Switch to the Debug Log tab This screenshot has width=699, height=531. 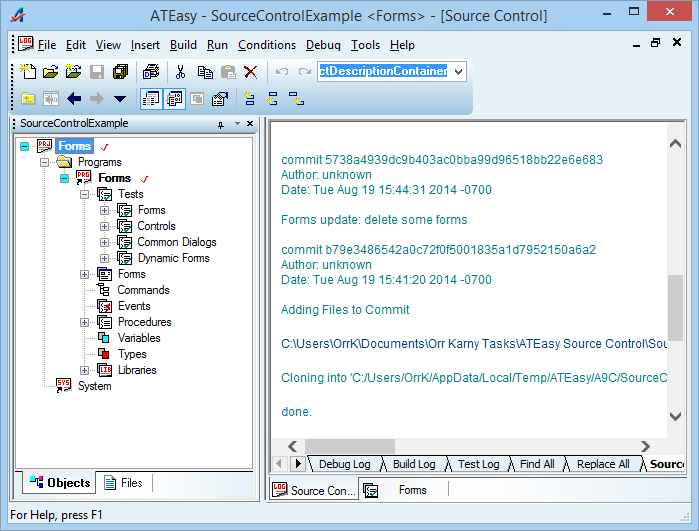coord(344,464)
